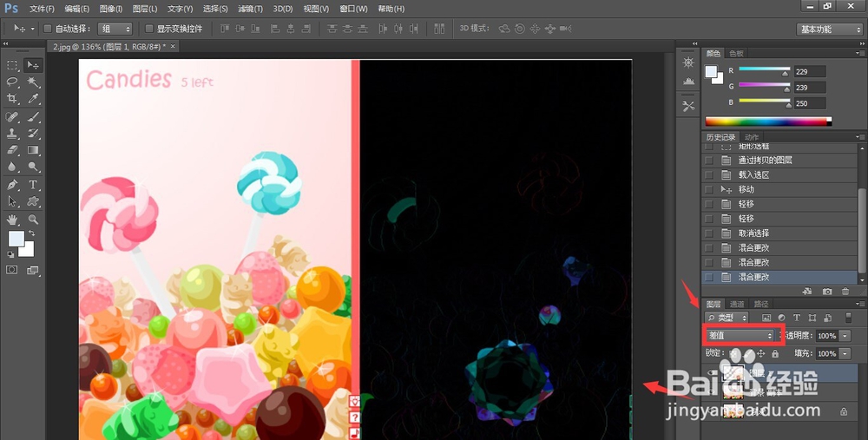Set the history brush source for 载入选区

(708, 175)
